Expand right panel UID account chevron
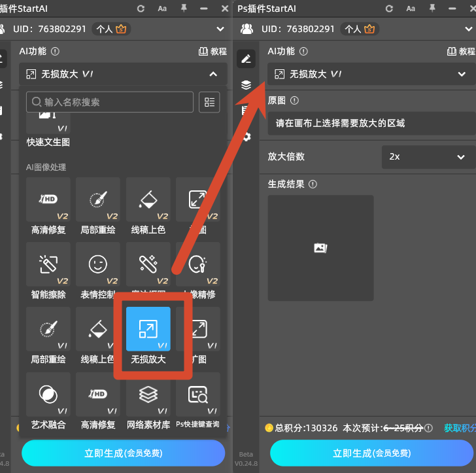This screenshot has width=476, height=473. [x=469, y=29]
